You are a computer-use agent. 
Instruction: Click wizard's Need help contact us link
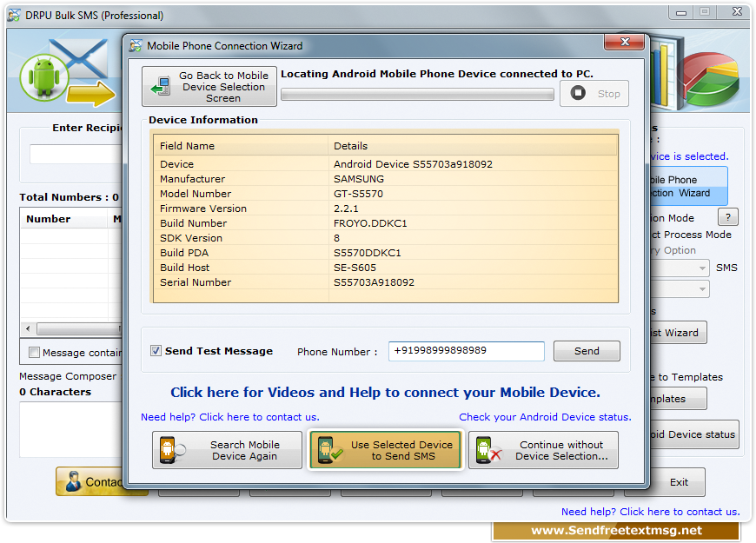point(230,417)
